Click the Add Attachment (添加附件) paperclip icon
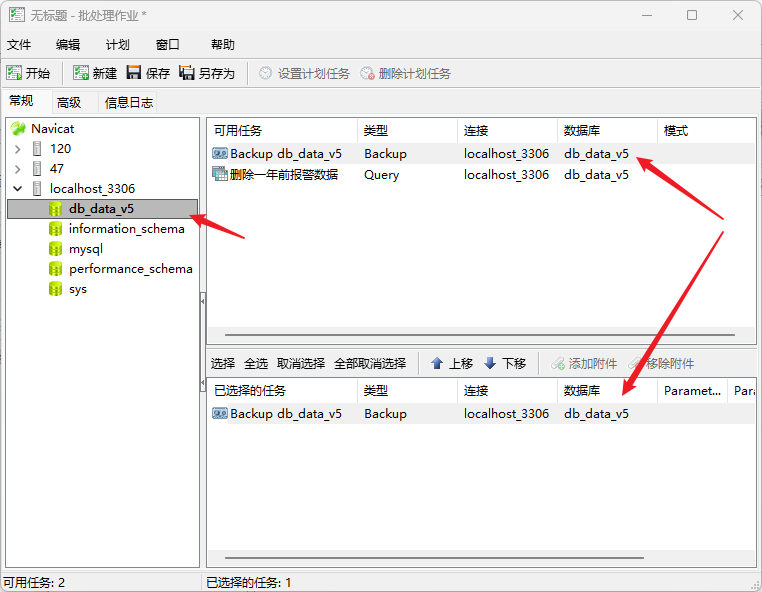This screenshot has width=762, height=592. (x=557, y=363)
